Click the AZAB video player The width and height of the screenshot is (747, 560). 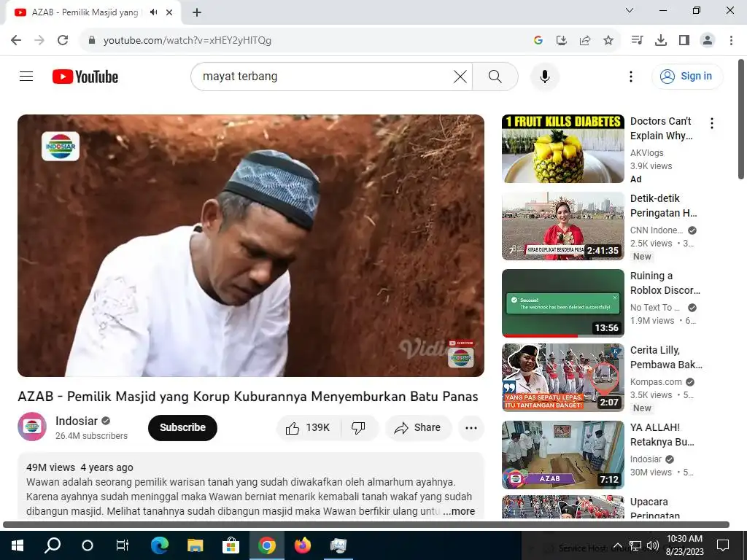click(251, 246)
